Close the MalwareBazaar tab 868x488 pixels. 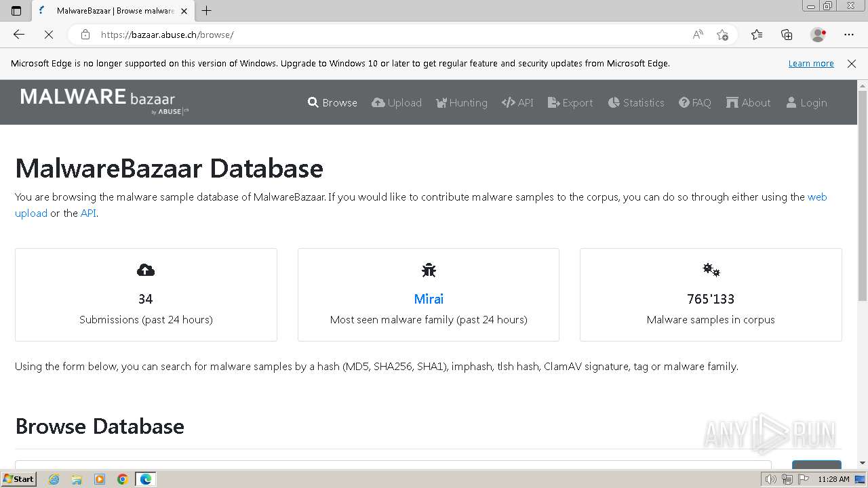pyautogui.click(x=184, y=11)
